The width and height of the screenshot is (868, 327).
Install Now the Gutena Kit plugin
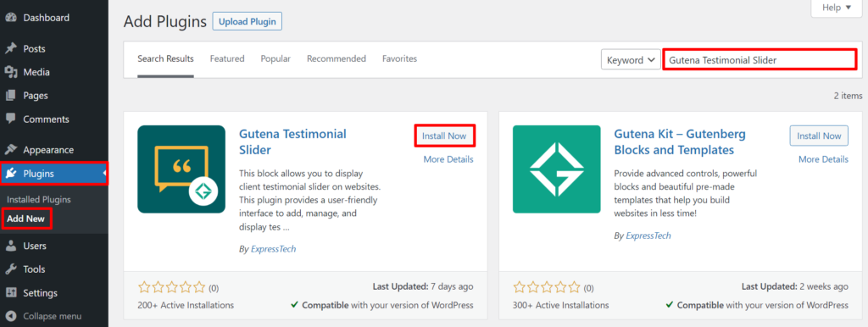tap(819, 136)
